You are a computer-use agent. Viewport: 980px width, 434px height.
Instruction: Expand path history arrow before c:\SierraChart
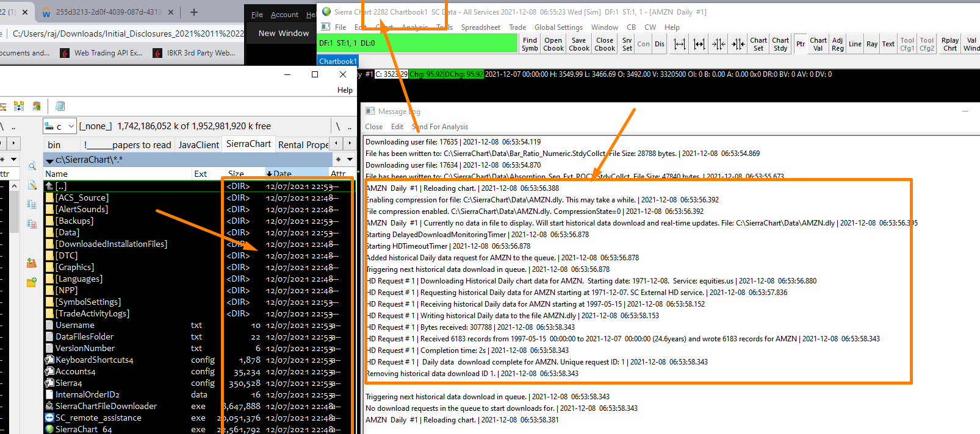point(49,160)
